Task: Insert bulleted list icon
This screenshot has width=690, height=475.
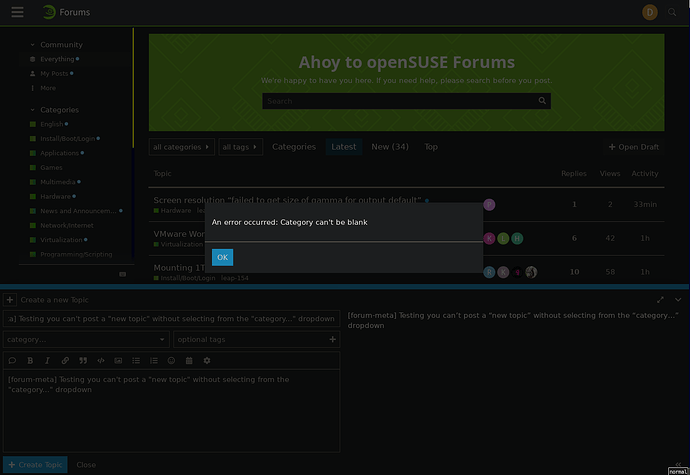Action: (x=136, y=361)
